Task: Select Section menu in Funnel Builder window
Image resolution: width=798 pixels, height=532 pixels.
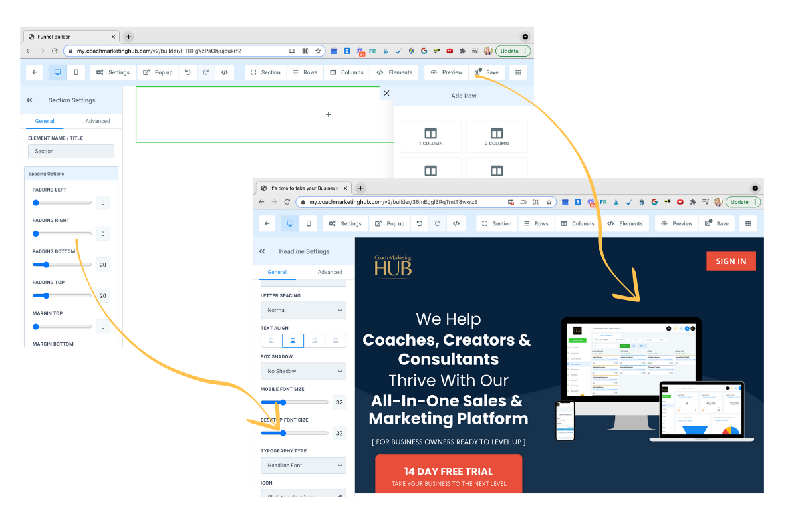Action: click(265, 72)
